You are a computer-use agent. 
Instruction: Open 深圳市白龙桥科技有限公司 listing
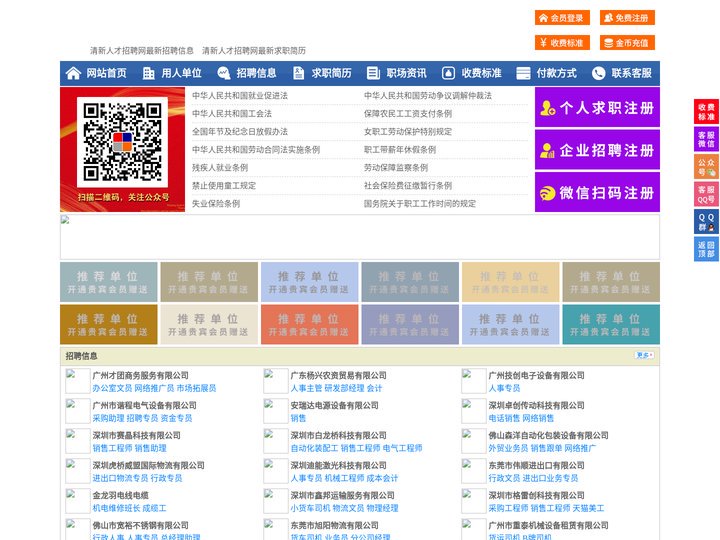coord(338,435)
